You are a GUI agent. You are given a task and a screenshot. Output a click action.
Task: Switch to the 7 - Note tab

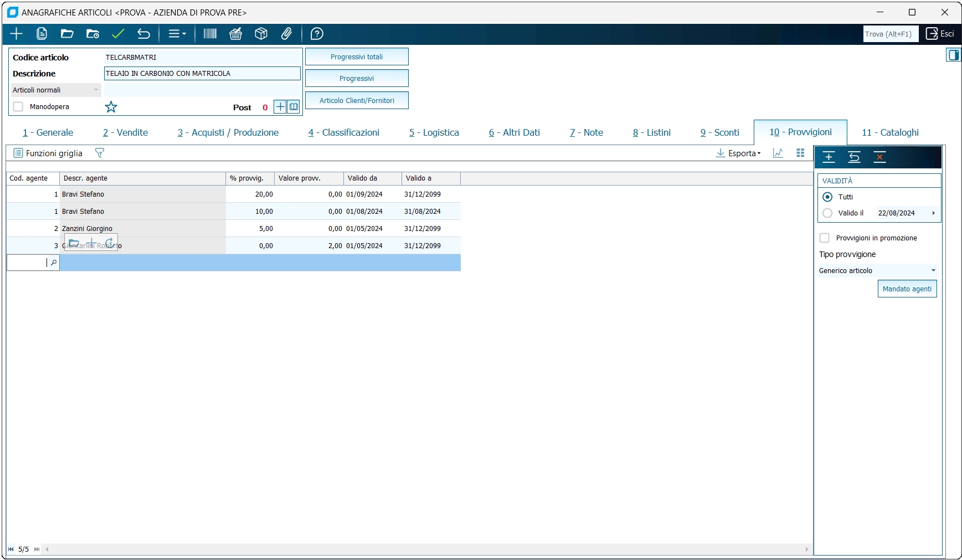click(x=587, y=132)
